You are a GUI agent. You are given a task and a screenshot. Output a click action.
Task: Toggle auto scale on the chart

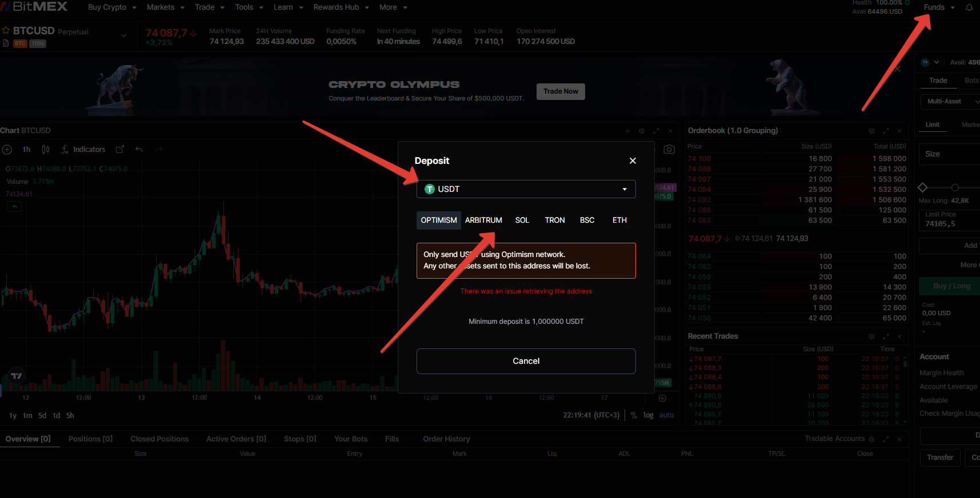click(x=666, y=415)
